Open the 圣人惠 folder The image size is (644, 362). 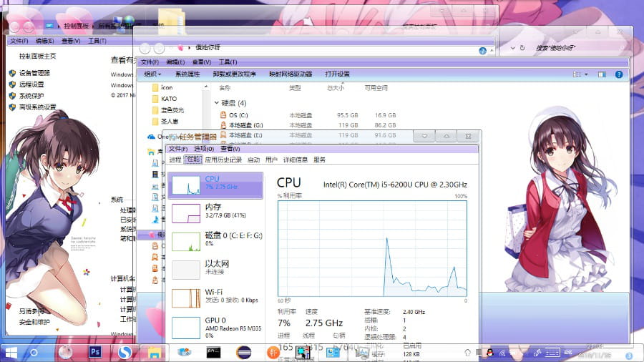coord(165,122)
